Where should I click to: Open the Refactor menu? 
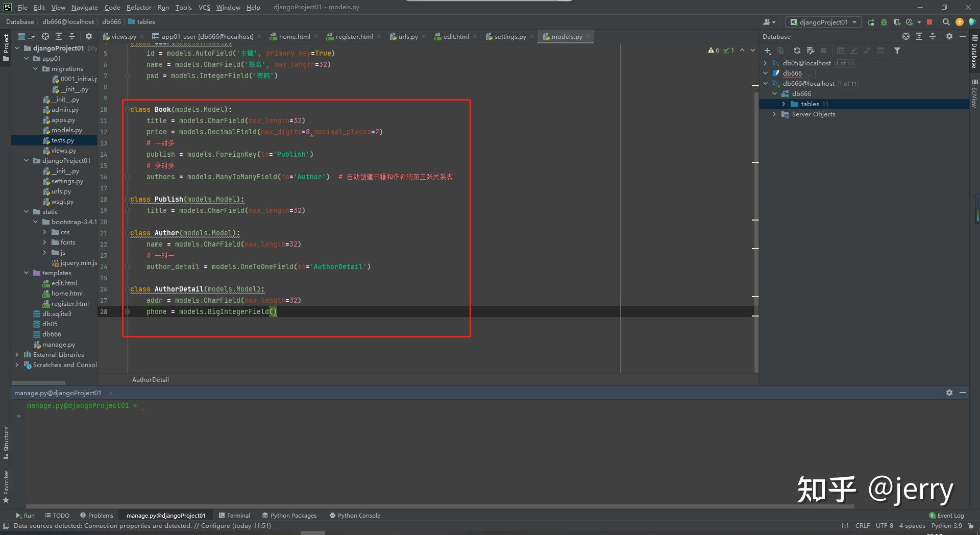139,7
